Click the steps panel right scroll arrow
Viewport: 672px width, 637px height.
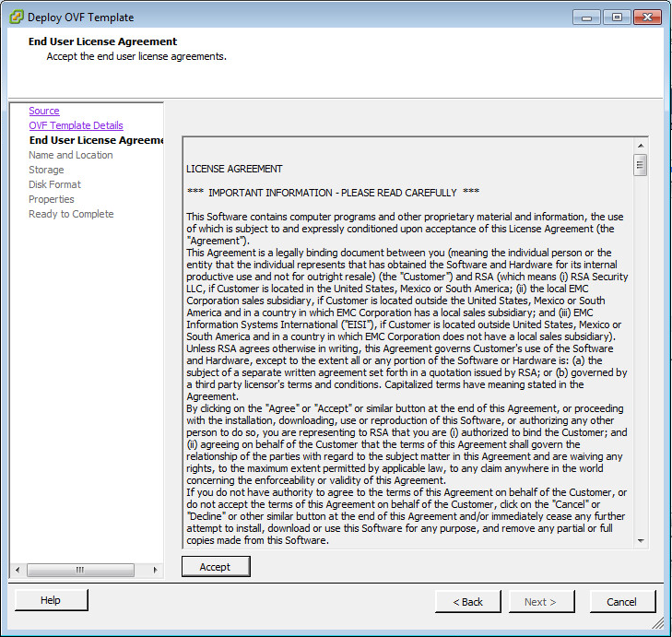[x=155, y=570]
